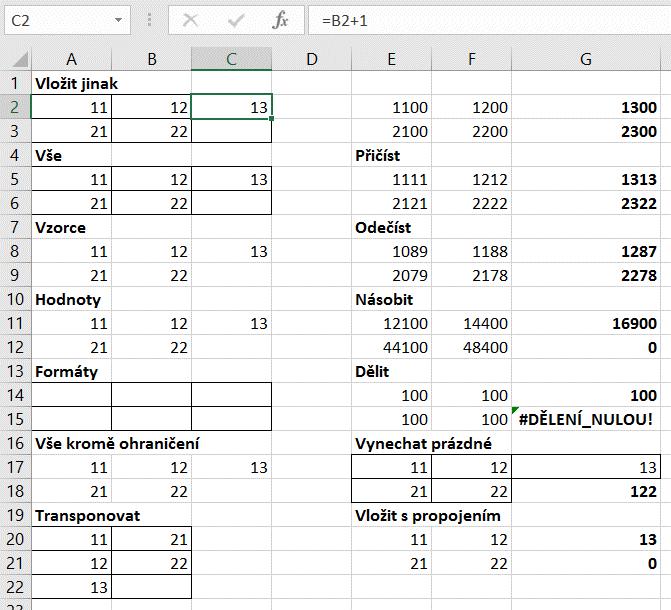Open the Insert Function fx dialog
671x610 pixels.
280,20
